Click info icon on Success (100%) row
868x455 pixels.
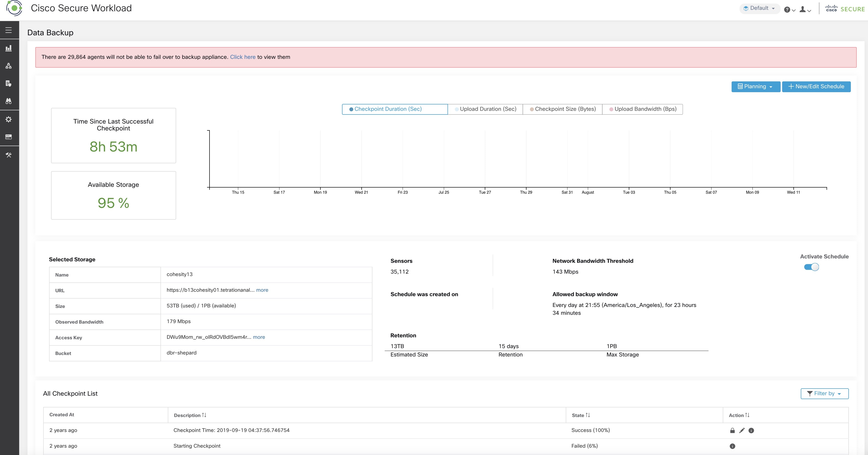[751, 430]
